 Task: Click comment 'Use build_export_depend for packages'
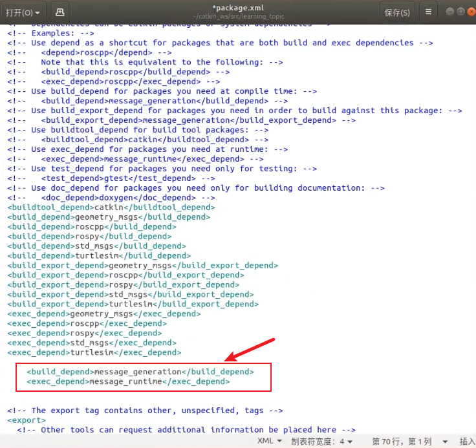[x=235, y=111]
